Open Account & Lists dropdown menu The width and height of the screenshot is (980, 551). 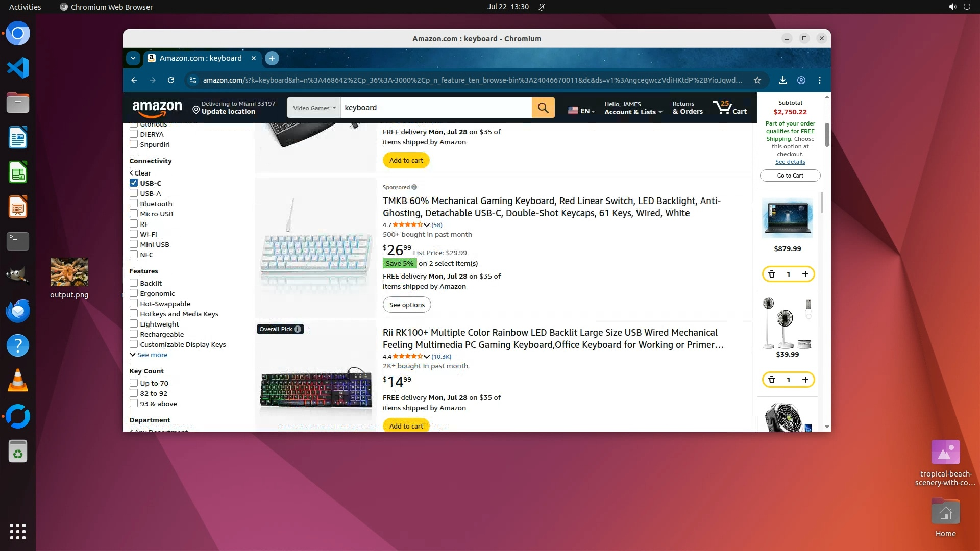[633, 108]
